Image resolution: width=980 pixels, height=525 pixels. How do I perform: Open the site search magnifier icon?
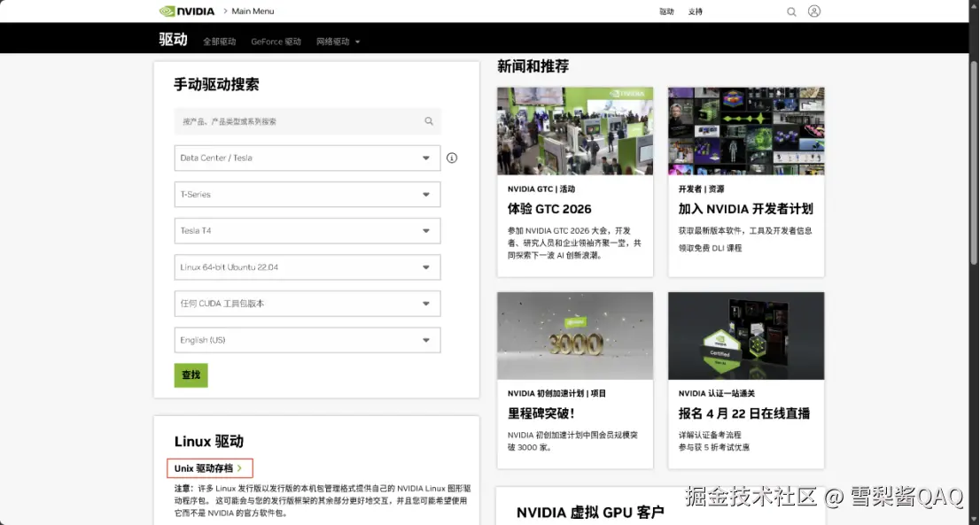pyautogui.click(x=791, y=12)
